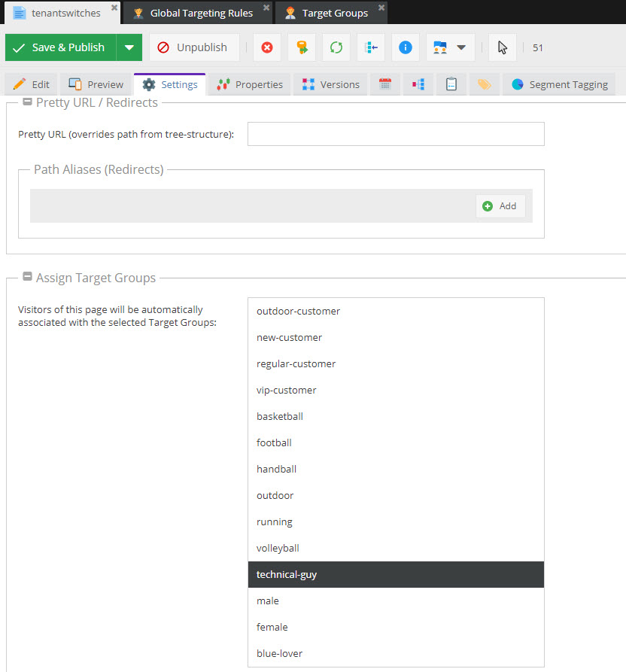The height and width of the screenshot is (672, 626).
Task: Open the Save & Publish dropdown arrow
Action: pos(129,47)
